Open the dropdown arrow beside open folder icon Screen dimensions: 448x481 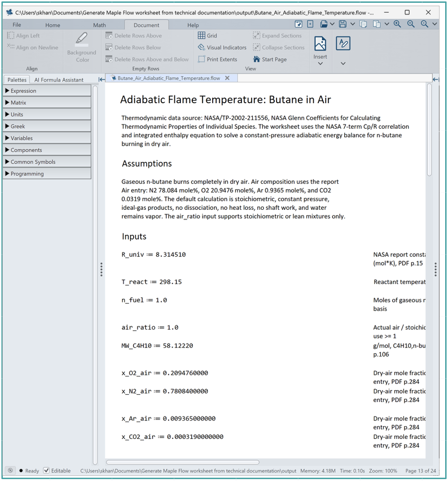click(x=332, y=24)
